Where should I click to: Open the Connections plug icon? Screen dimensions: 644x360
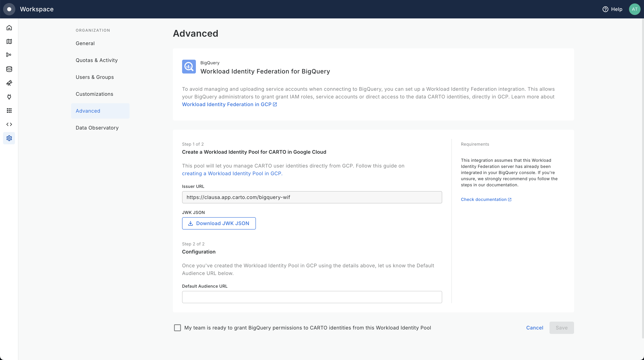(x=9, y=97)
